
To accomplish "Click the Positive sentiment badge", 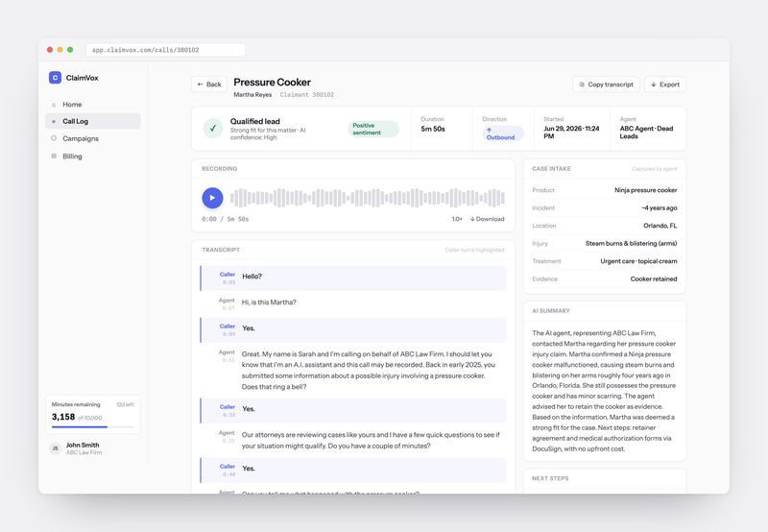I will coord(373,129).
